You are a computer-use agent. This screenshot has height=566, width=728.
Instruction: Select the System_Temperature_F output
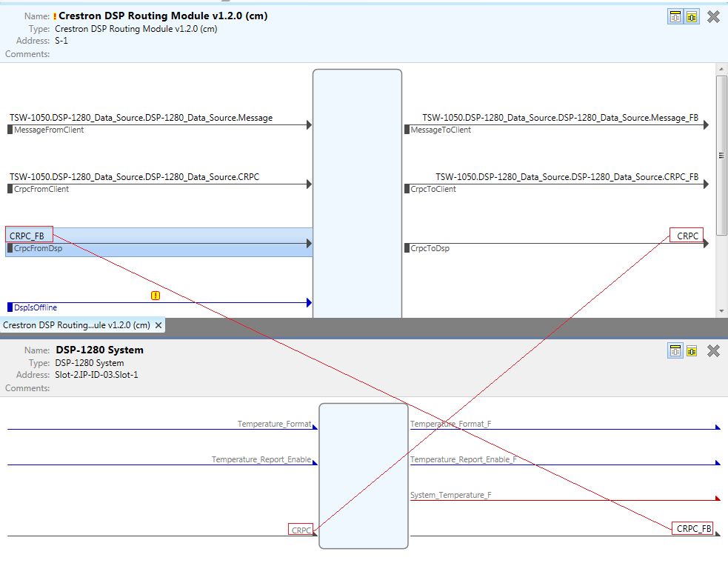450,495
